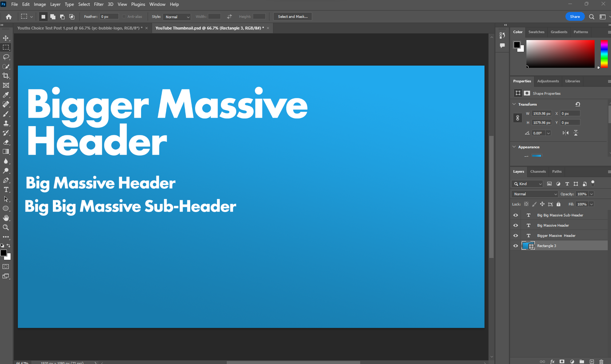This screenshot has height=364, width=611.
Task: Select the Lasso tool
Action: [6, 57]
